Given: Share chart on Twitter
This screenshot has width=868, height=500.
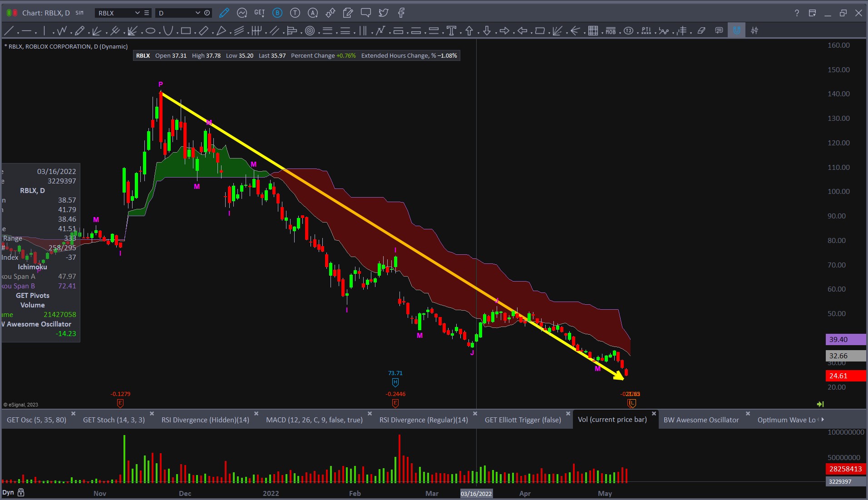Looking at the screenshot, I should [384, 13].
